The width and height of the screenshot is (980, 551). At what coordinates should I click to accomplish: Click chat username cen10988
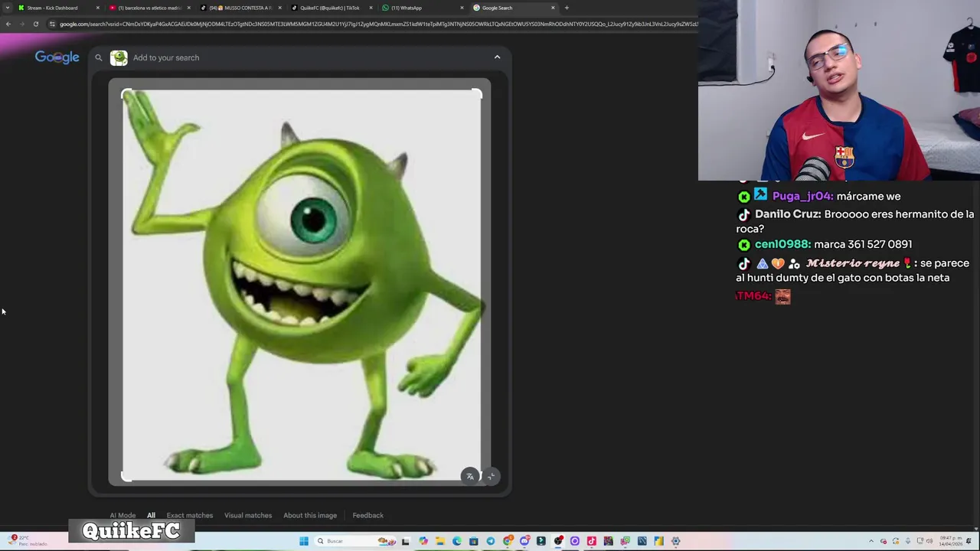click(x=782, y=244)
